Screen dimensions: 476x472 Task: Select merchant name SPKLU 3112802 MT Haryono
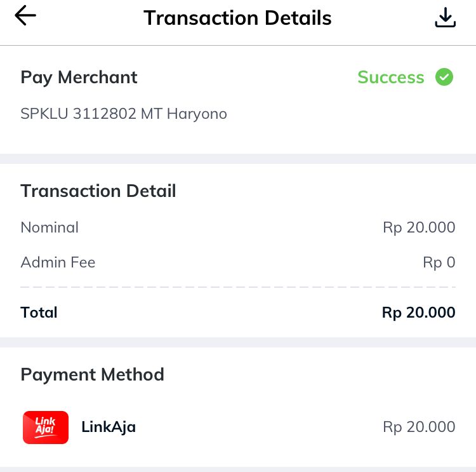(124, 114)
